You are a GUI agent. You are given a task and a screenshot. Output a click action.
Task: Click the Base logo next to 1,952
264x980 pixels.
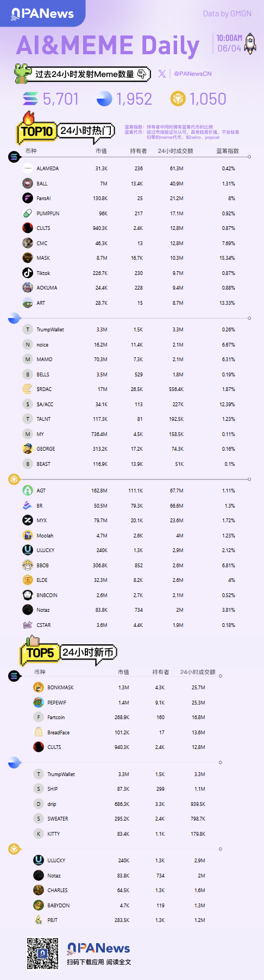click(104, 99)
